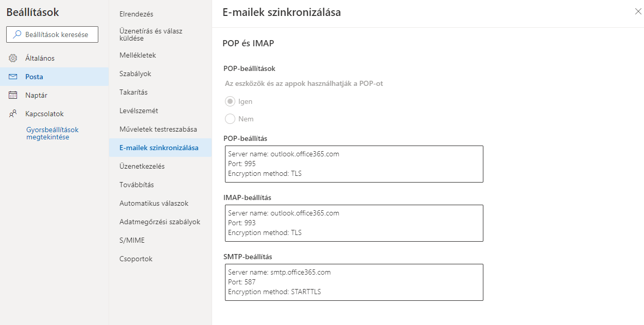
Task: Click the SMTP-beállítás server info box
Action: [354, 282]
